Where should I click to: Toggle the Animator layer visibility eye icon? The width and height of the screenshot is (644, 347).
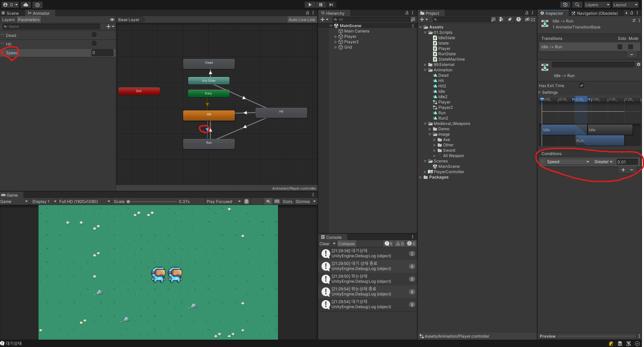tap(112, 20)
